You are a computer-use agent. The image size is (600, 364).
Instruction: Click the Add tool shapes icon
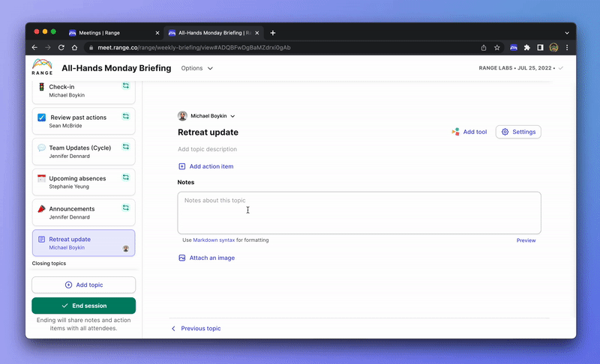point(455,132)
